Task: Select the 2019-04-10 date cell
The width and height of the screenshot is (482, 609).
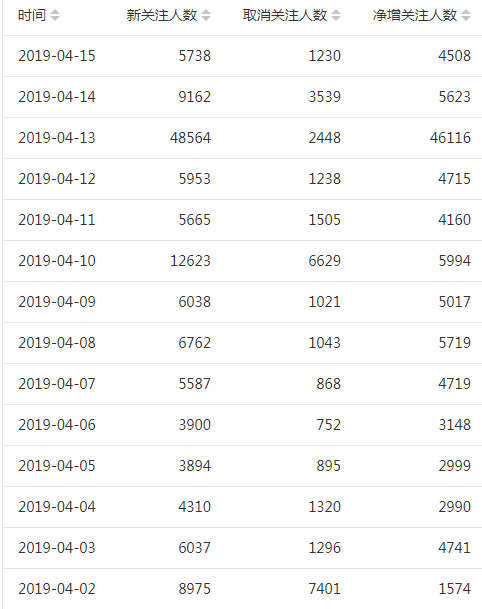Action: pos(57,261)
